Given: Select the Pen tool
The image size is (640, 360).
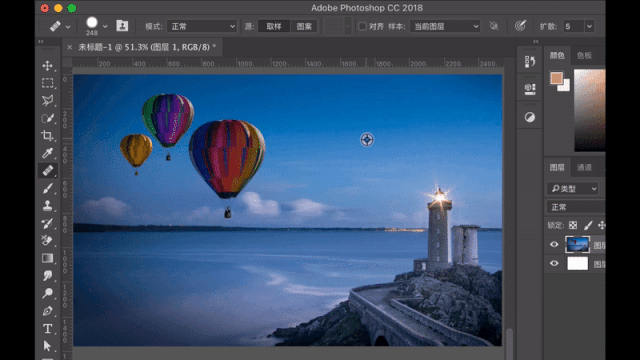Looking at the screenshot, I should point(47,311).
